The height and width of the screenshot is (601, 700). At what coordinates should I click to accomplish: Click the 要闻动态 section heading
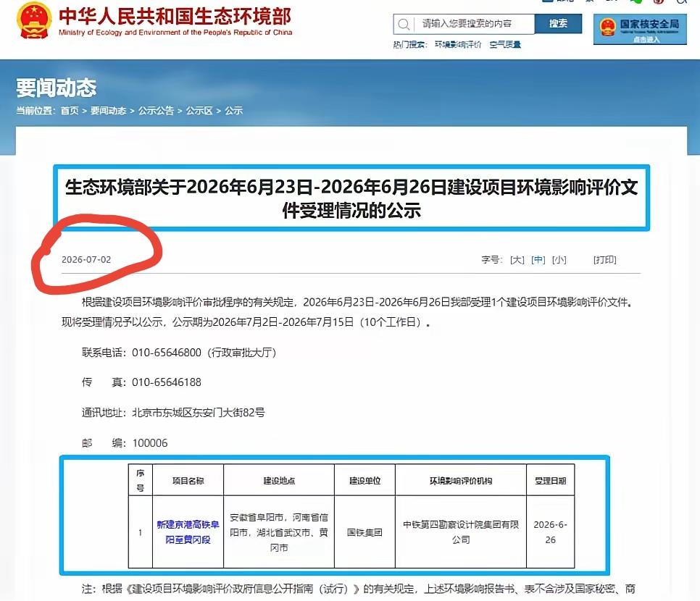57,88
